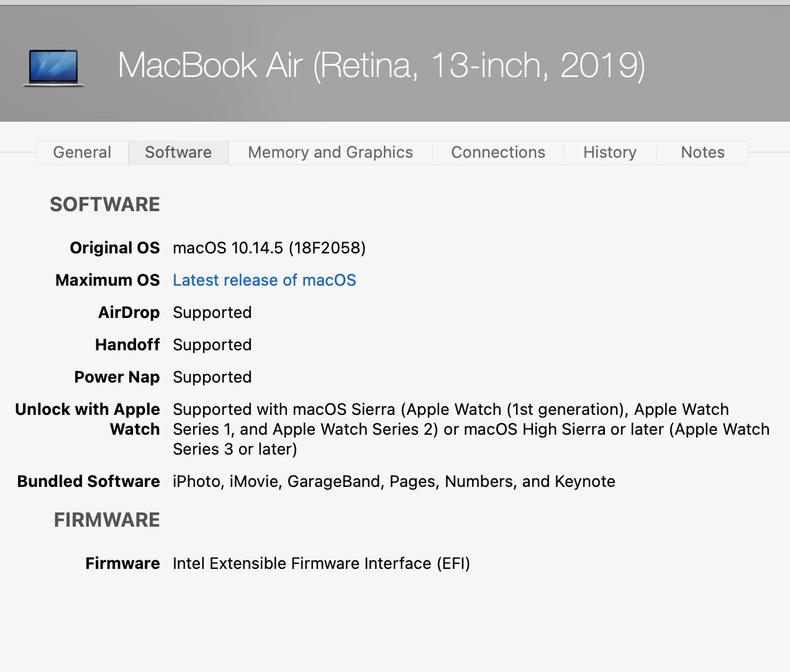Click the Unlock with Apple Watch label

(88, 419)
